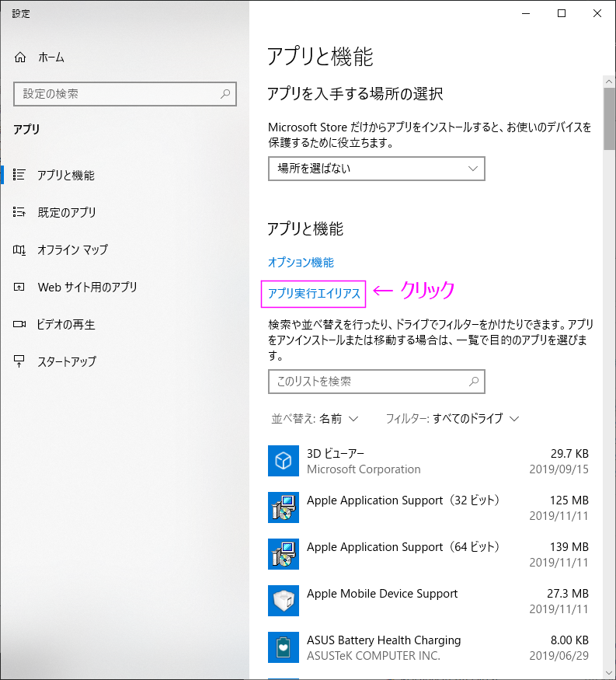Focus the このリストを検索 search field
This screenshot has width=616, height=680.
376,382
